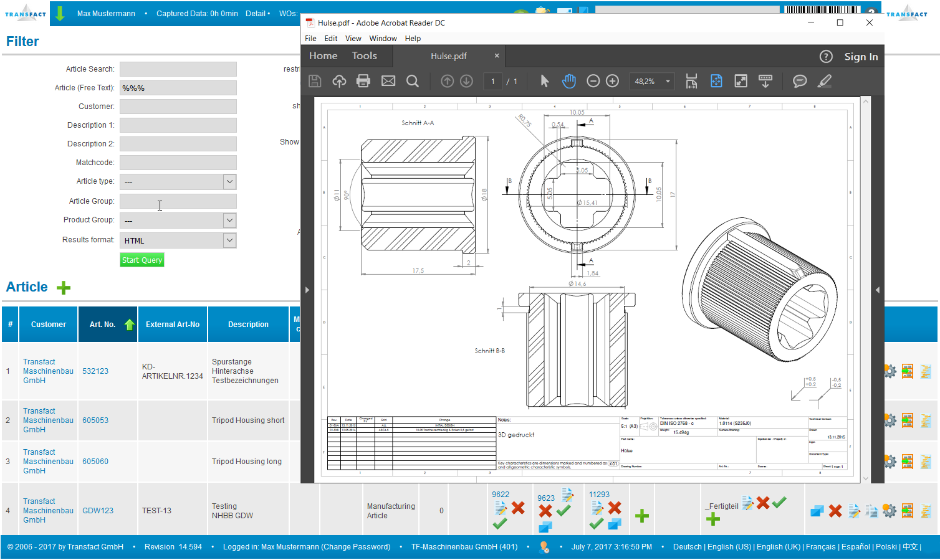The image size is (940, 560).
Task: Fit one full page to window
Action: [716, 81]
